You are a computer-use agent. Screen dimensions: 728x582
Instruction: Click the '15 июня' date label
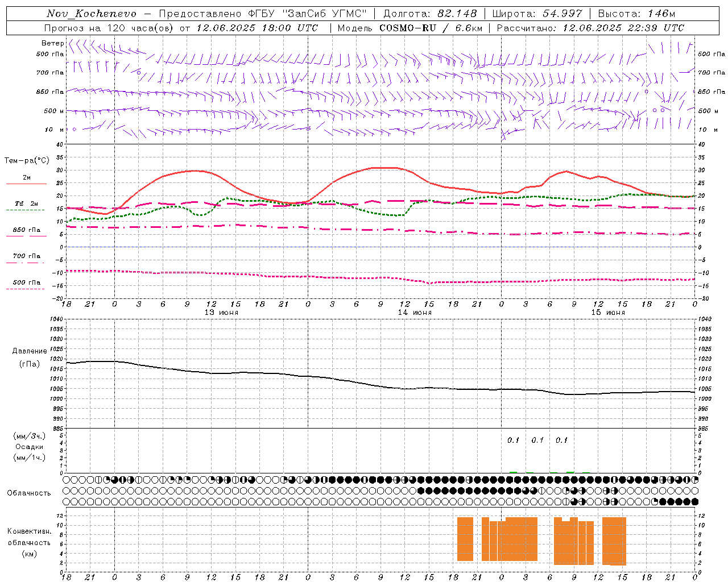click(x=608, y=313)
